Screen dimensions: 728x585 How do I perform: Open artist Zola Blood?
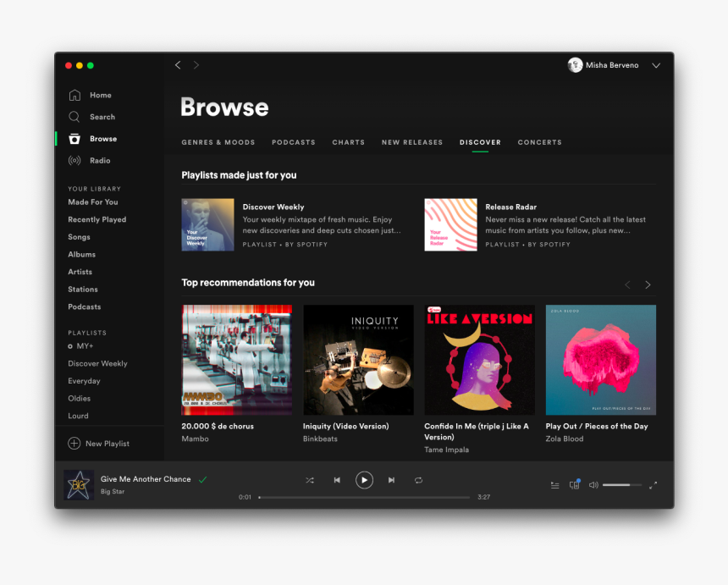coord(565,439)
